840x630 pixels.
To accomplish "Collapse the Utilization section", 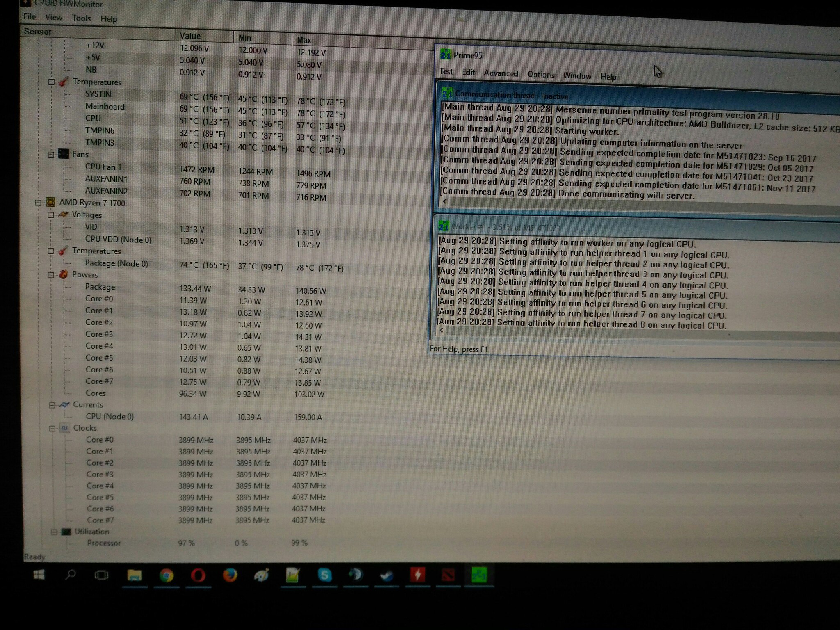I will point(54,532).
